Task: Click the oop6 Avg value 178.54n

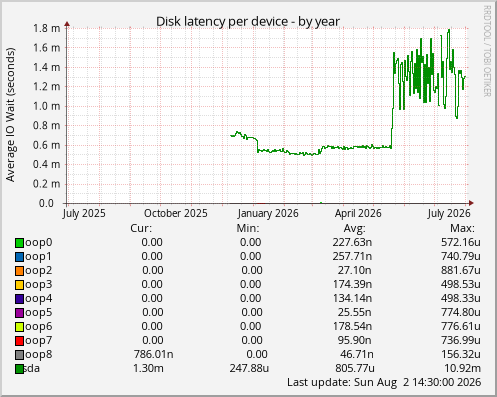Action: pyautogui.click(x=352, y=326)
